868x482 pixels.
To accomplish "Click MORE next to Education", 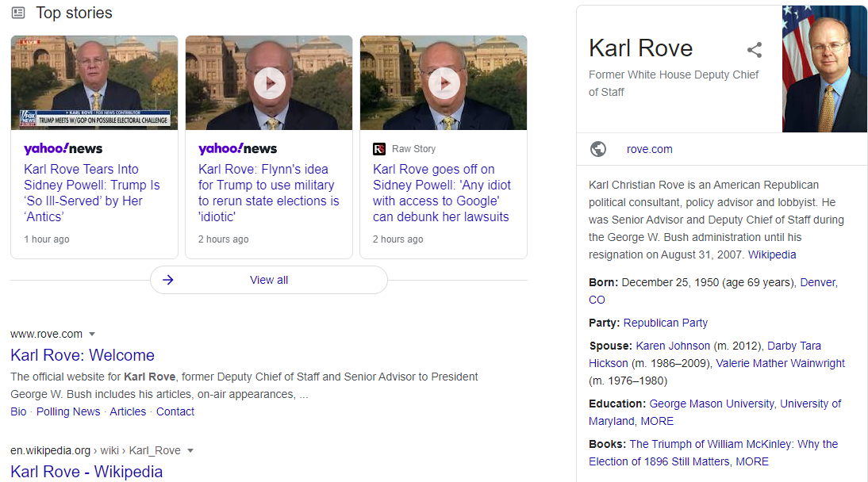I will pos(657,421).
